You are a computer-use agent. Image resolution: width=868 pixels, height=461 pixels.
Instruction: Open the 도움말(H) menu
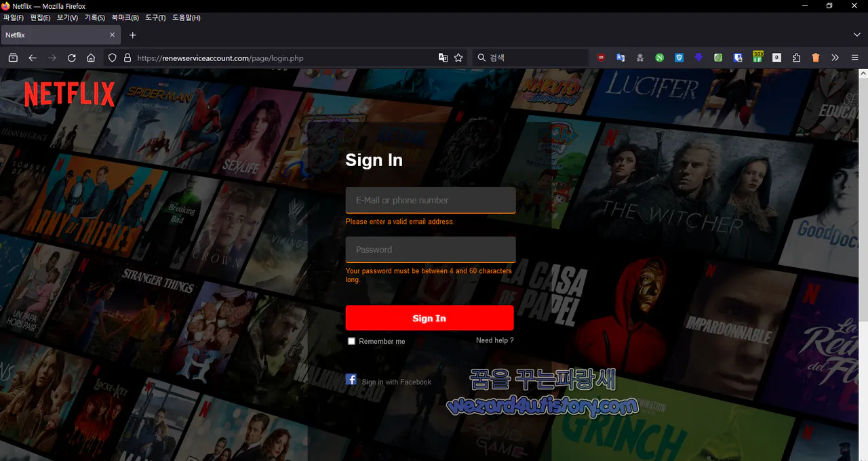click(x=186, y=18)
